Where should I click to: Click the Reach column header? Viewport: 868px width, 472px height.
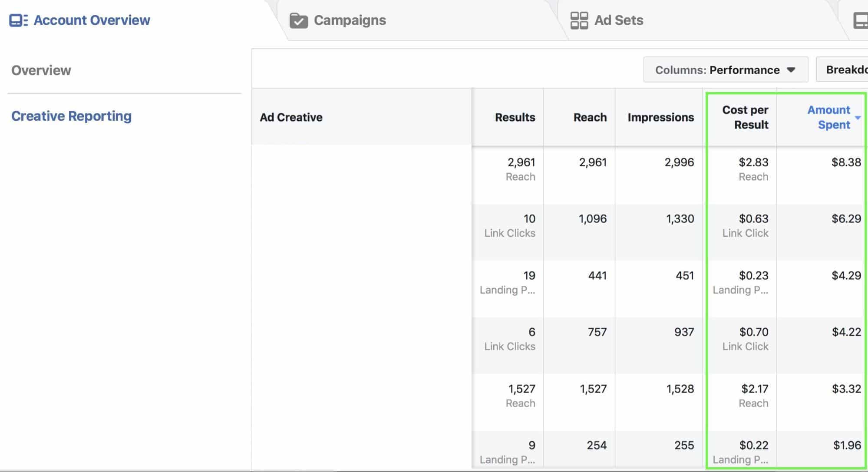pyautogui.click(x=590, y=117)
